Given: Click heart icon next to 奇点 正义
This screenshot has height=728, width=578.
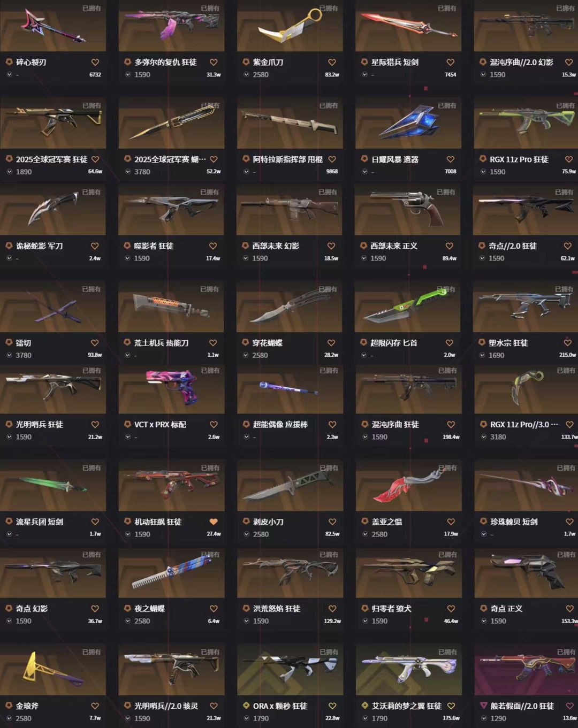Looking at the screenshot, I should click(x=569, y=609).
